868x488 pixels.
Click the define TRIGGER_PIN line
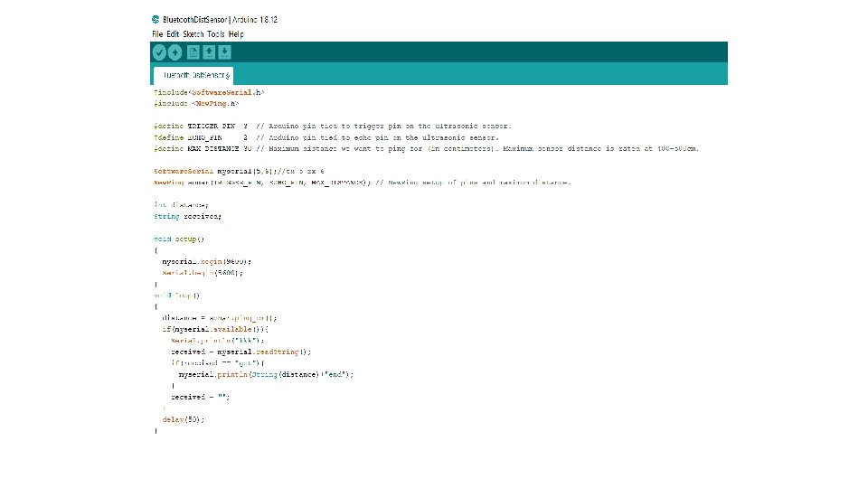click(333, 127)
